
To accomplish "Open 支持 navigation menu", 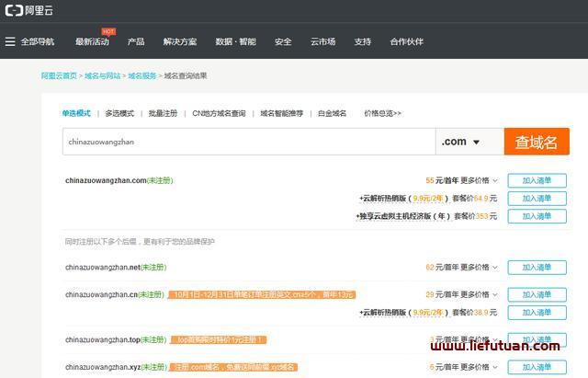I will click(x=362, y=41).
